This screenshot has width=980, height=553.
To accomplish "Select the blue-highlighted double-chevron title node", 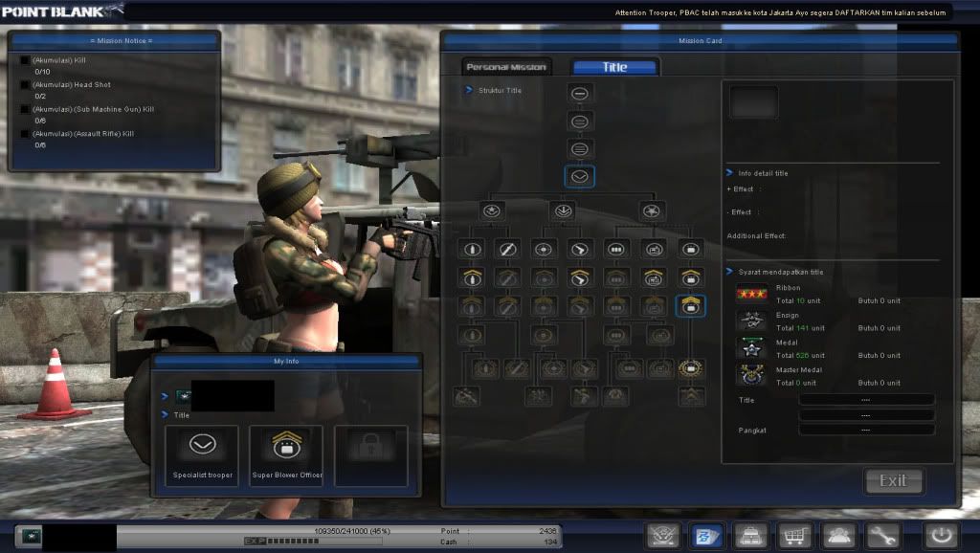I will [691, 305].
